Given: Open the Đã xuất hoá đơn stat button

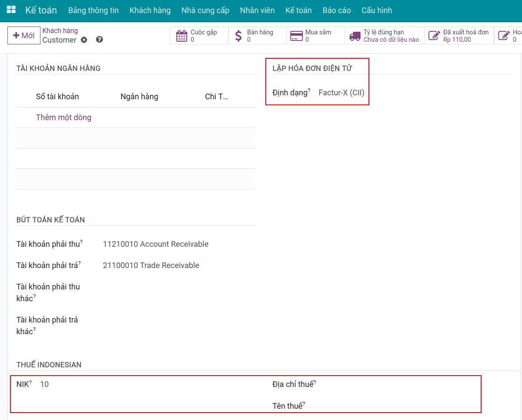Looking at the screenshot, I should pos(459,36).
